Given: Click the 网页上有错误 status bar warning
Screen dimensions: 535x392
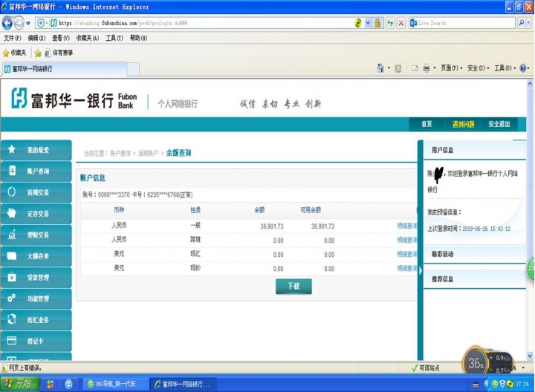Looking at the screenshot, I should [x=22, y=368].
